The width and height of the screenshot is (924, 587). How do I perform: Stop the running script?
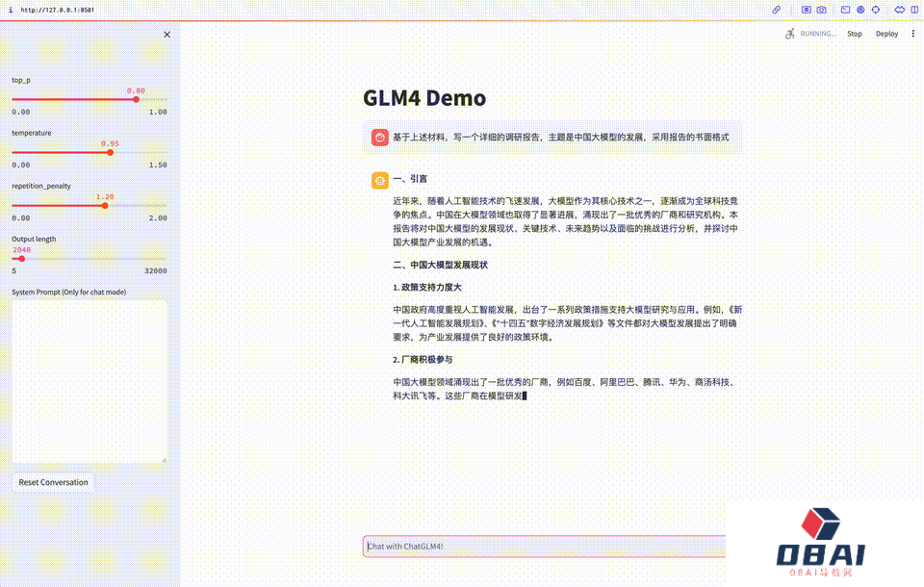(855, 34)
